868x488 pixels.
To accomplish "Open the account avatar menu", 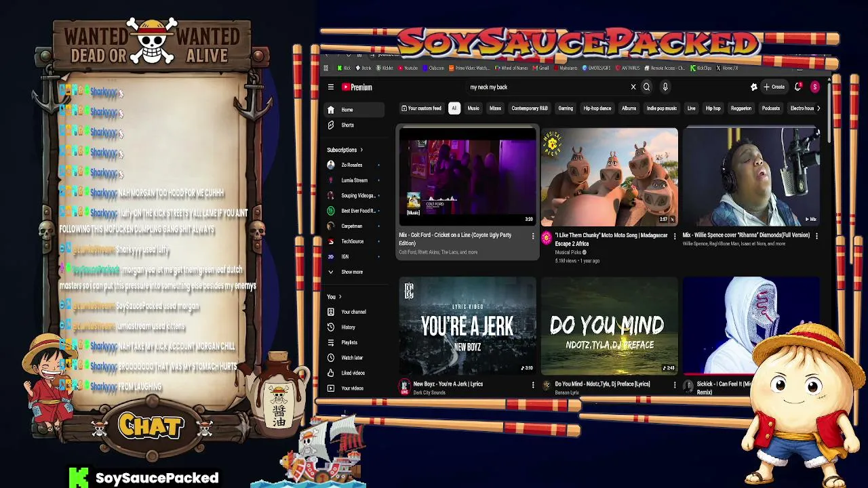I will click(x=814, y=87).
